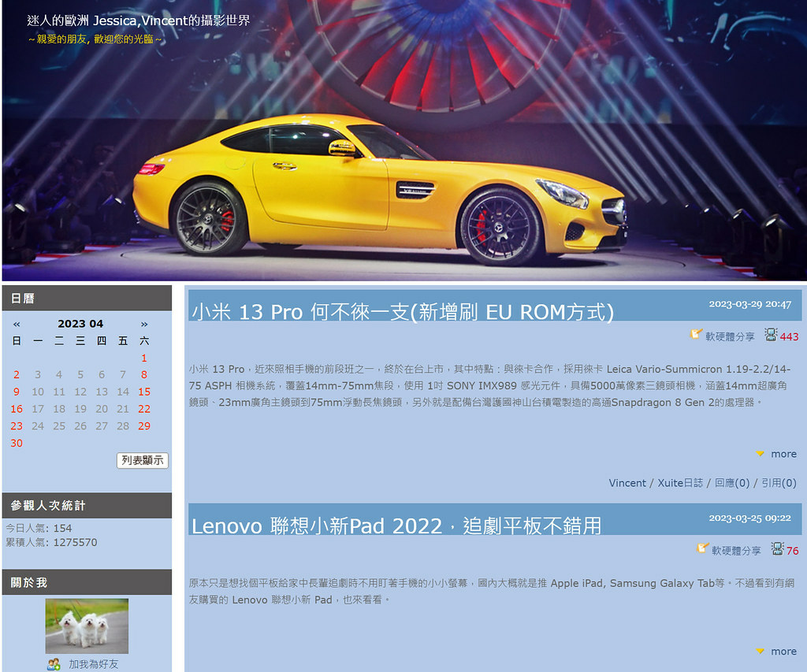Viewport: 807px width, 672px height.
Task: Select calendar date 8
Action: coord(144,374)
